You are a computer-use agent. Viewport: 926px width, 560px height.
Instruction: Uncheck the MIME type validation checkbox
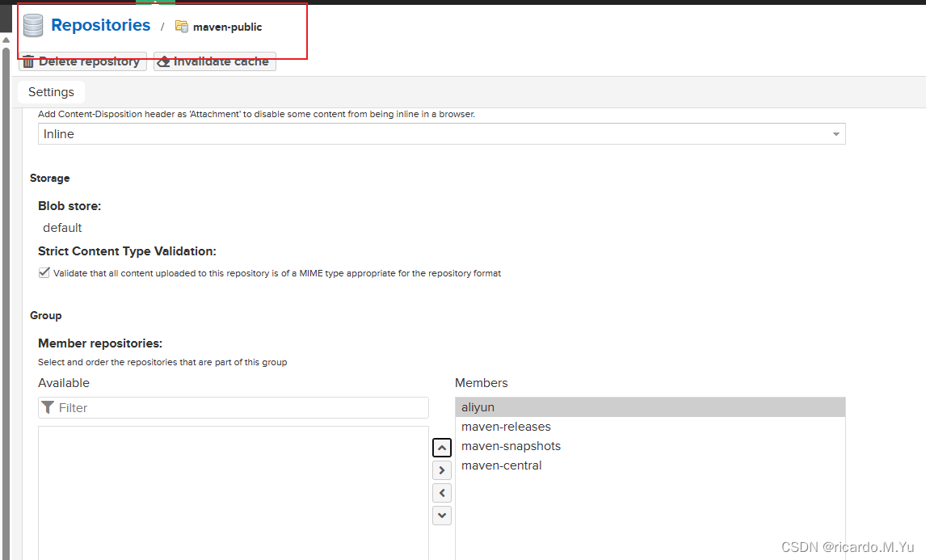pos(44,272)
